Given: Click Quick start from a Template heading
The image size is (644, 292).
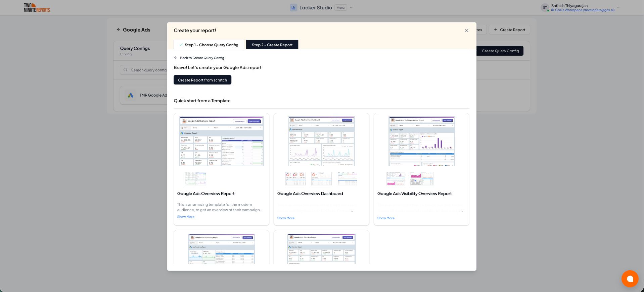Looking at the screenshot, I should [202, 101].
